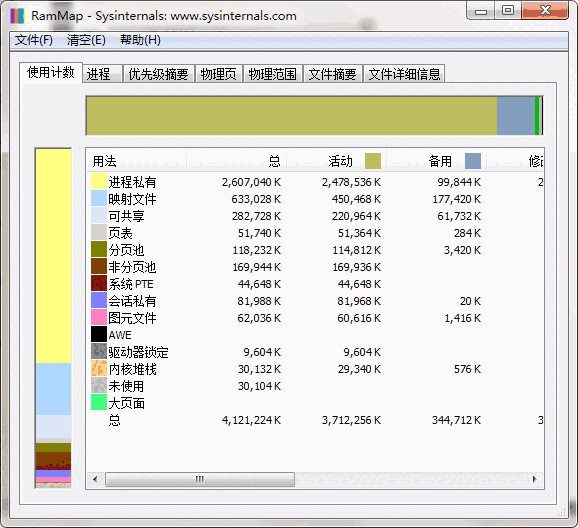Click the horizontal scrollbar left arrow

pos(95,479)
